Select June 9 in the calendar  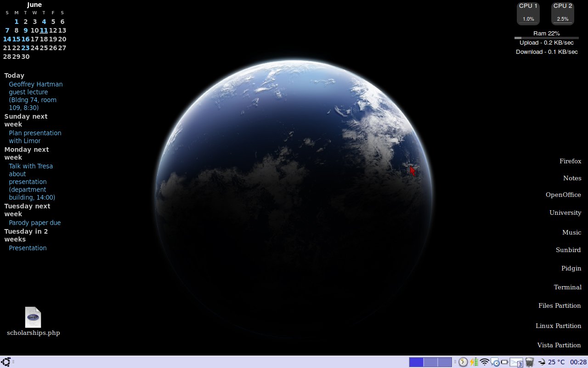[x=26, y=30]
